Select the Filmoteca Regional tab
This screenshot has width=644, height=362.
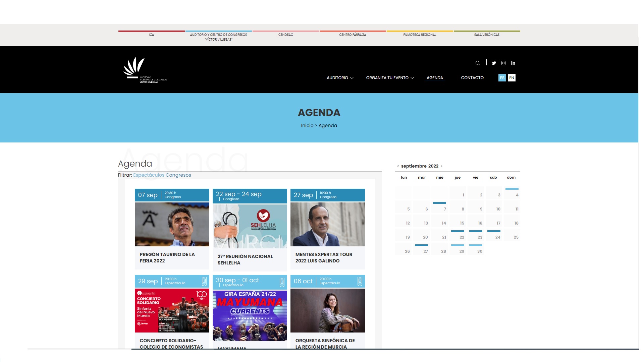(420, 35)
